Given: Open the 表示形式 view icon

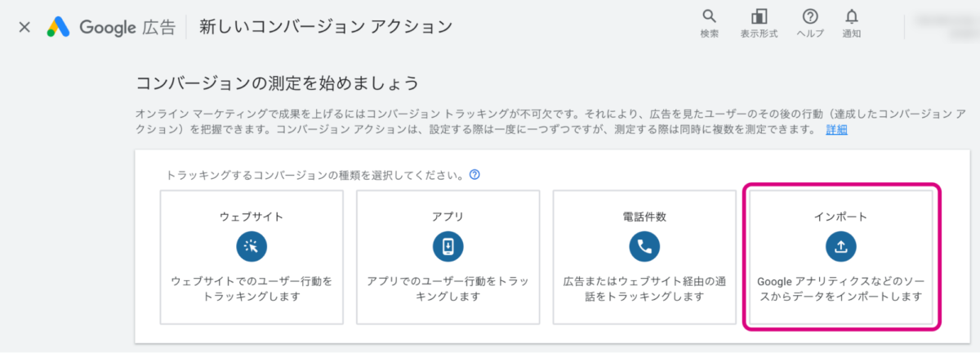Looking at the screenshot, I should pos(759,16).
